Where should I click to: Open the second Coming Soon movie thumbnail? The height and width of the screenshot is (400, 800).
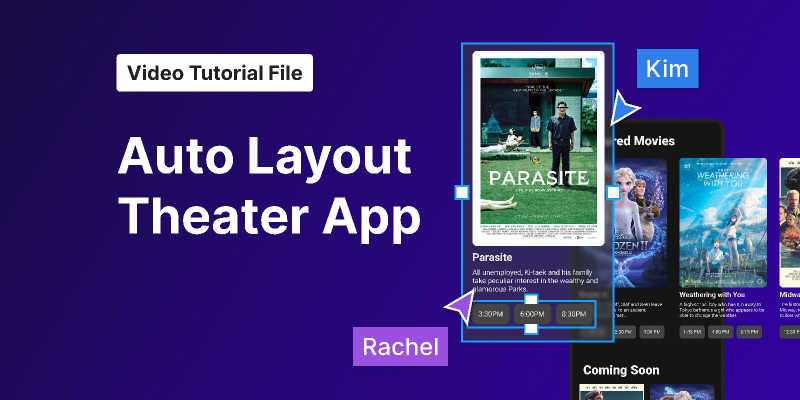[x=682, y=392]
